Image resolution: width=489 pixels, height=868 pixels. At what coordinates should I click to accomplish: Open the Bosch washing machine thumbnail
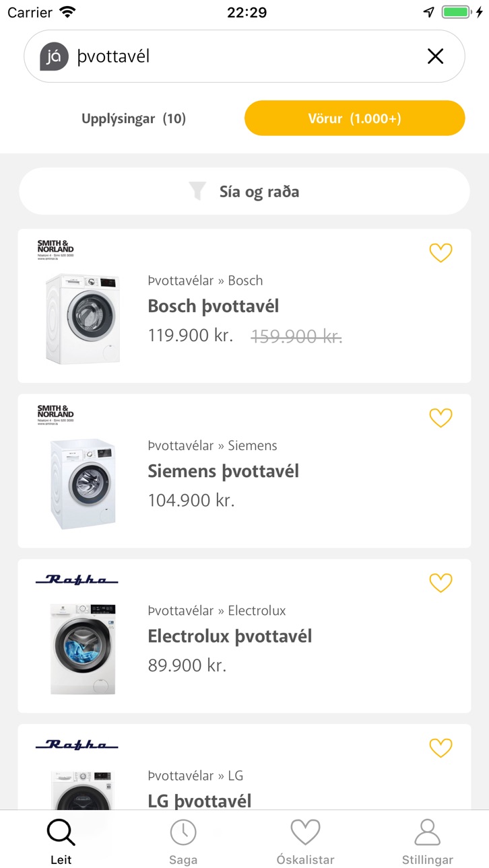pyautogui.click(x=83, y=319)
